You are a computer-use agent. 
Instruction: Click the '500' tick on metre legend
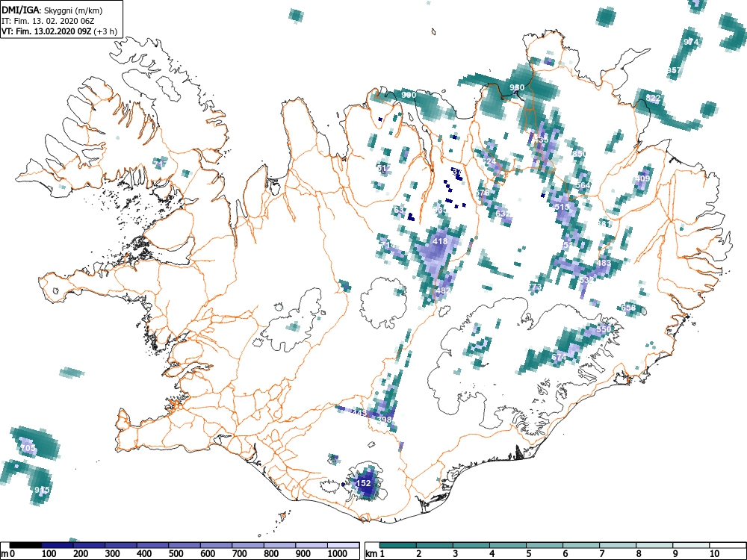(x=176, y=554)
